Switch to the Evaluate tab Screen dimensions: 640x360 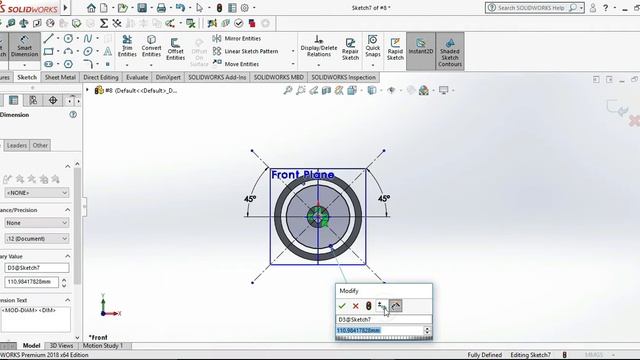pyautogui.click(x=137, y=77)
